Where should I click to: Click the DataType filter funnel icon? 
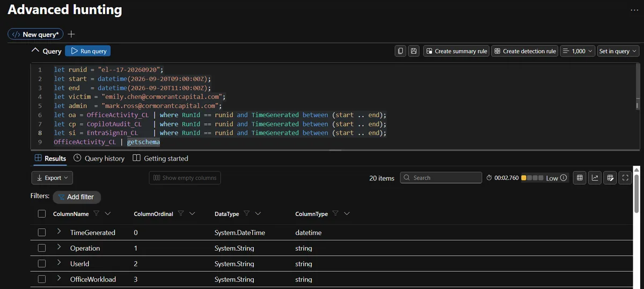point(247,213)
